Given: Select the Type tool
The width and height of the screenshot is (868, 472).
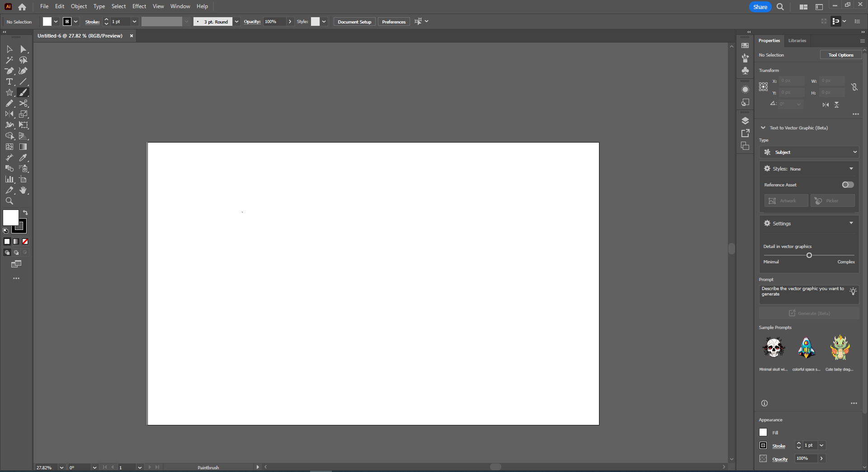Looking at the screenshot, I should [x=9, y=81].
